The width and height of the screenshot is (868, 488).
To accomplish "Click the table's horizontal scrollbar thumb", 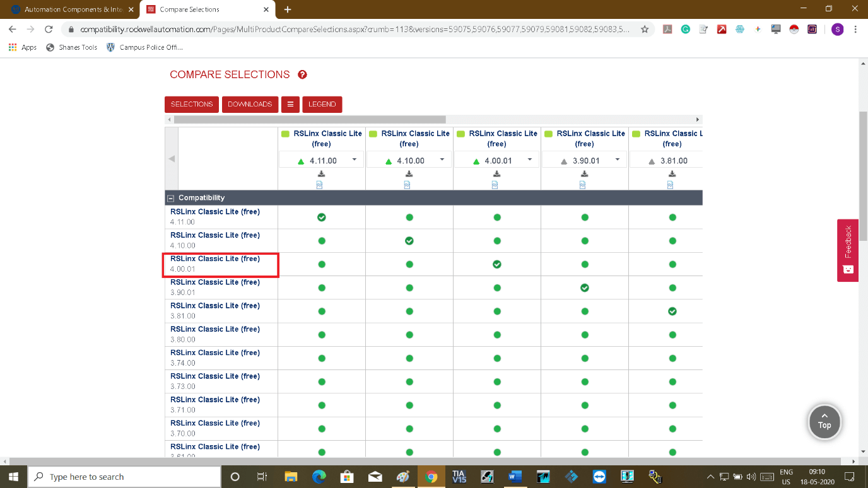I will click(x=310, y=119).
